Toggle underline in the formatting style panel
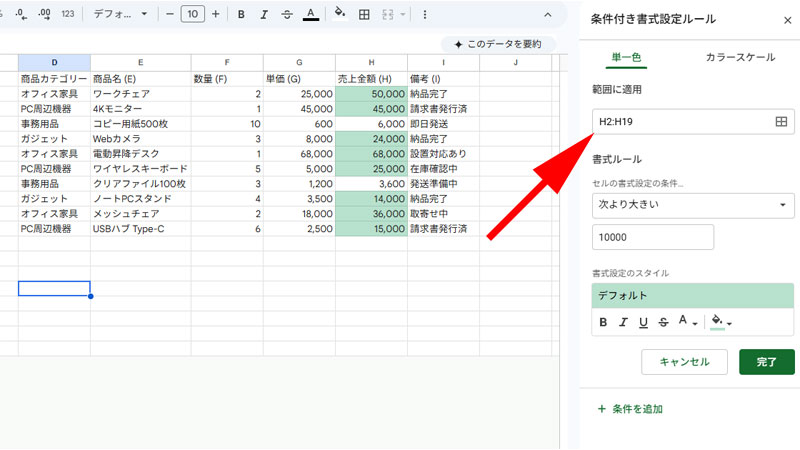Image resolution: width=800 pixels, height=450 pixels. pyautogui.click(x=643, y=322)
